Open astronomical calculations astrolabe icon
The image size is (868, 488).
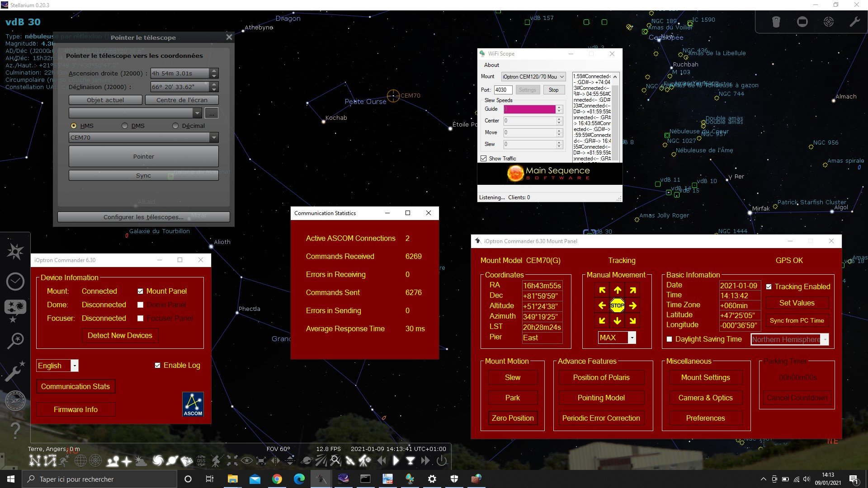15,400
